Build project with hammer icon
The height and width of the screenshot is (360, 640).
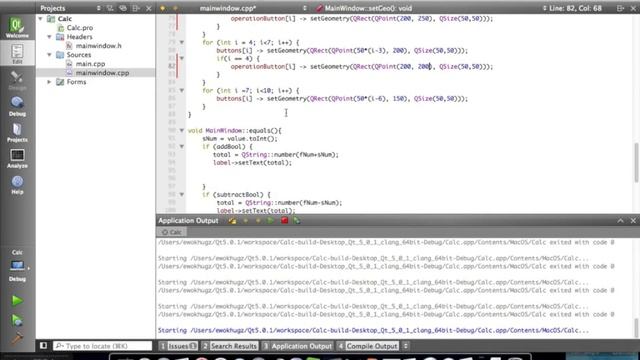[x=17, y=337]
